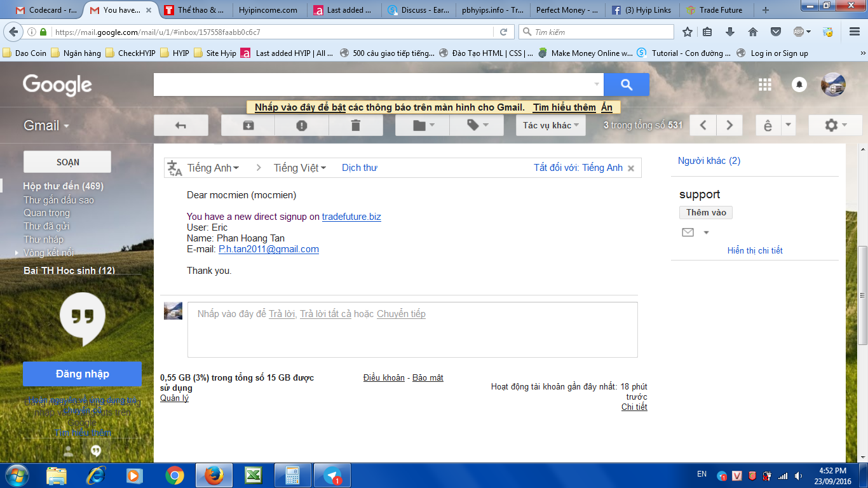Open the Dao Coin bookmark folder
Viewport: 868px width, 488px height.
click(x=25, y=53)
